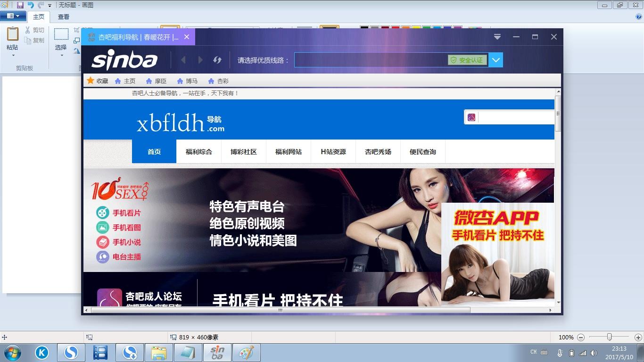Click the up arrow of the page's vertical scrollbar
The width and height of the screenshot is (644, 362).
[x=558, y=92]
